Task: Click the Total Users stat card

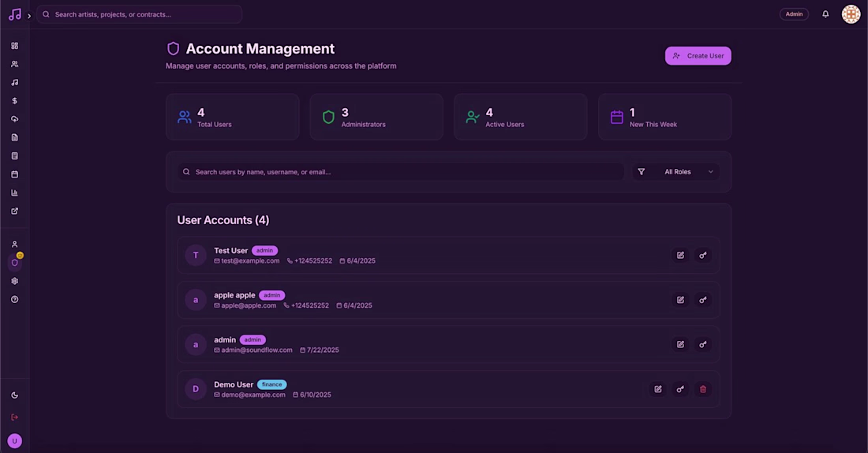Action: point(233,117)
